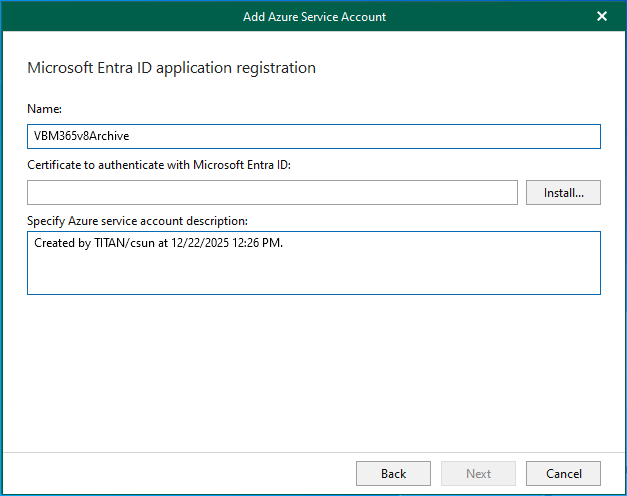Click the 'Add Azure Service Account' title bar
627x496 pixels.
pyautogui.click(x=313, y=16)
